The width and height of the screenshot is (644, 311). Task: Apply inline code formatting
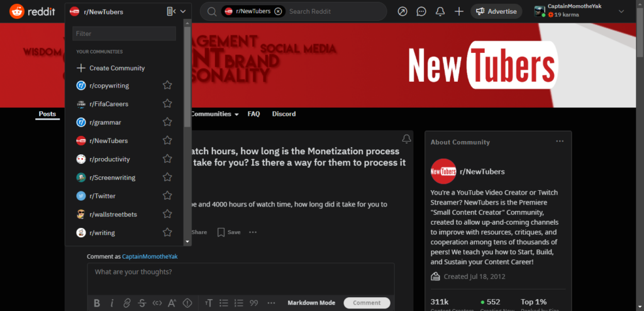pos(157,303)
